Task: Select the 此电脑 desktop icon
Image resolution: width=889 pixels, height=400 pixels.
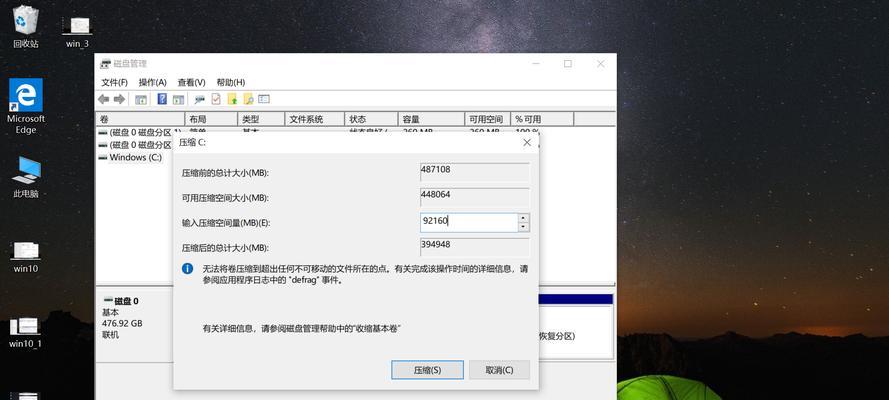Action: click(x=26, y=177)
